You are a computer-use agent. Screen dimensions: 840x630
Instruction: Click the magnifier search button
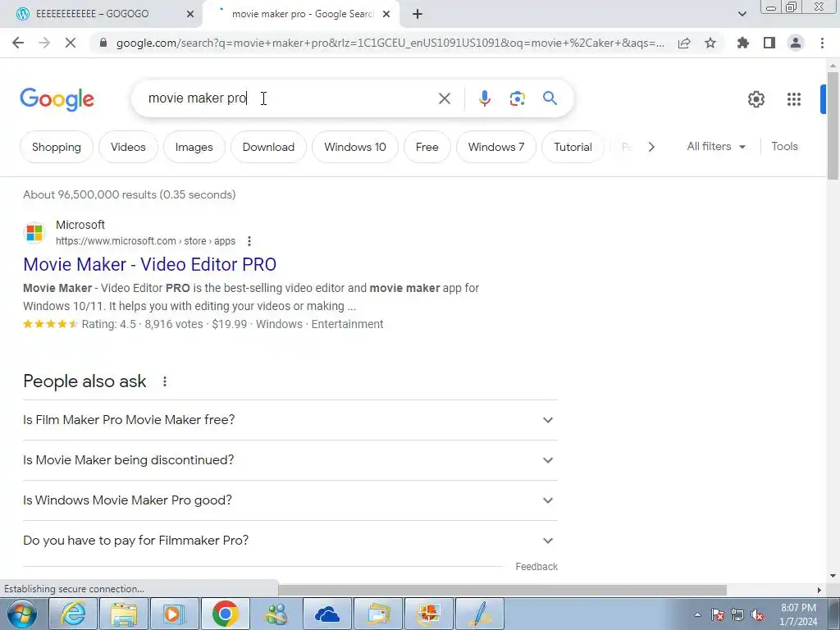point(550,98)
